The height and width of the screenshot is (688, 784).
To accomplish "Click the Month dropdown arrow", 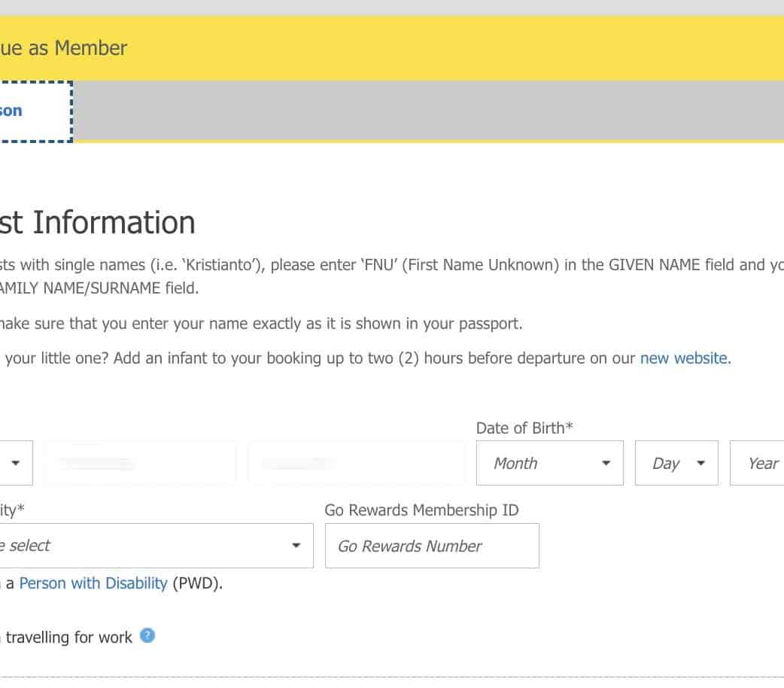I will coord(606,464).
